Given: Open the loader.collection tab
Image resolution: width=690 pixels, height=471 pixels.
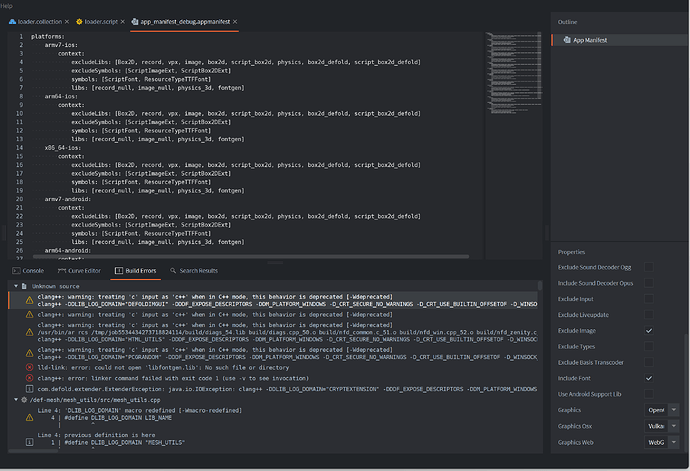Looking at the screenshot, I should [40, 22].
